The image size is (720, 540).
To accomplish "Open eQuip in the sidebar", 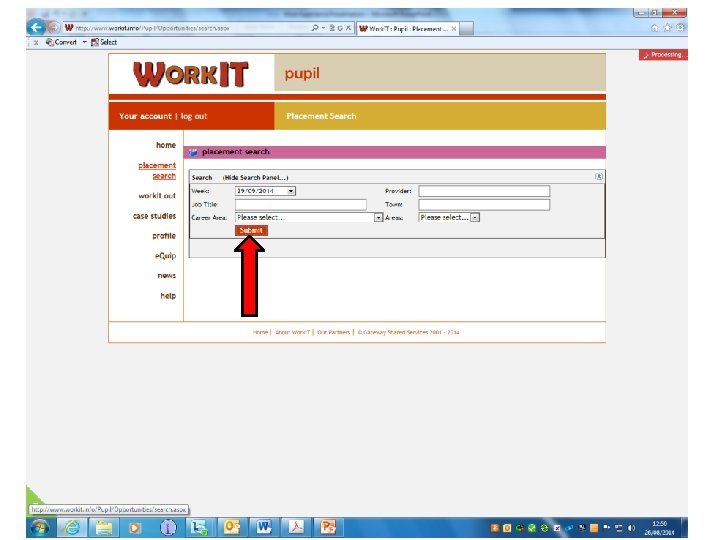I will click(165, 256).
